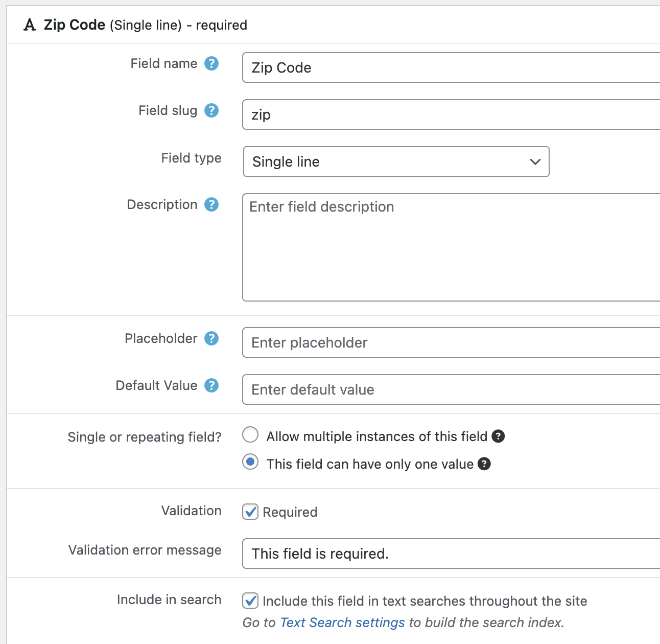Click the Default Value help icon
The height and width of the screenshot is (644, 660).
pos(211,385)
